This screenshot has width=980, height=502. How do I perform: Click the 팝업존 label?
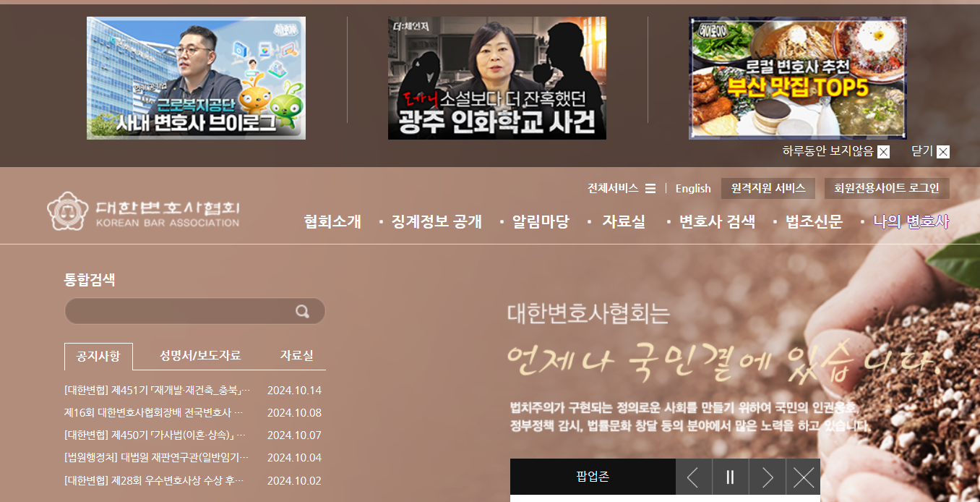tap(593, 477)
